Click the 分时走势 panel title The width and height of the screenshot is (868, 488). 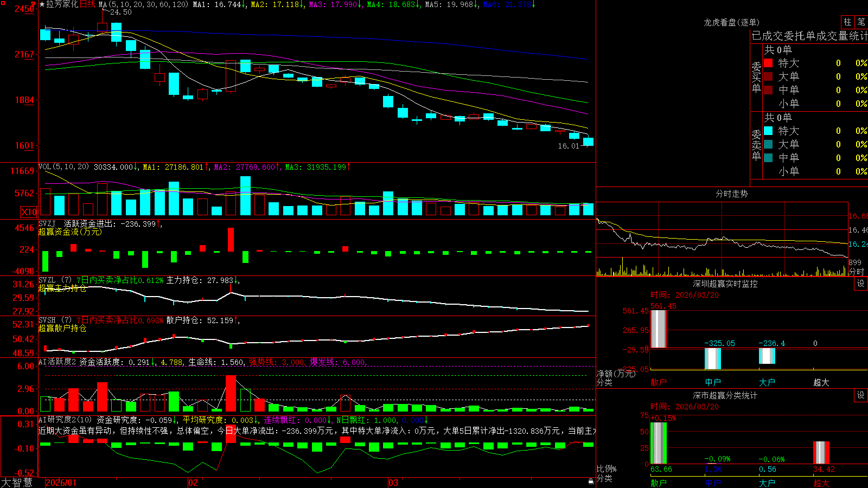[731, 194]
